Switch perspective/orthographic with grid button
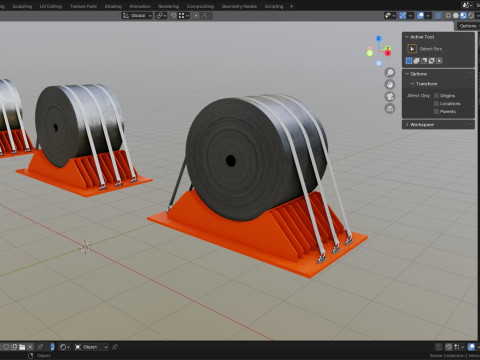480x360 pixels. tap(390, 108)
